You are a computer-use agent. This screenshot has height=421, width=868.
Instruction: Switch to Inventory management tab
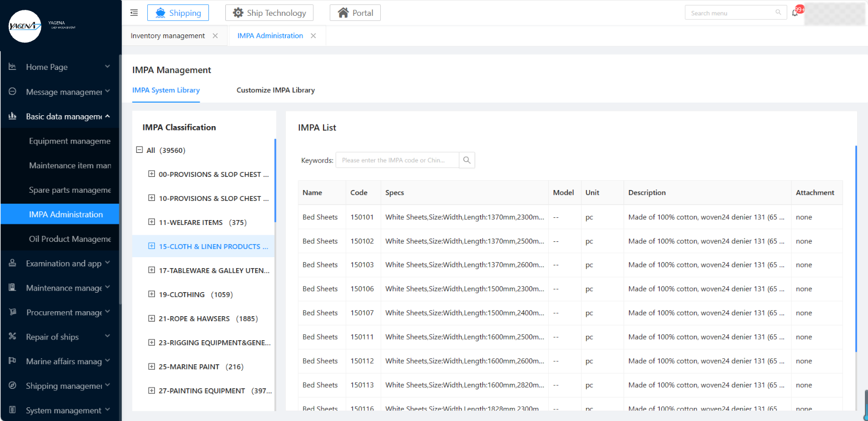[x=167, y=35]
